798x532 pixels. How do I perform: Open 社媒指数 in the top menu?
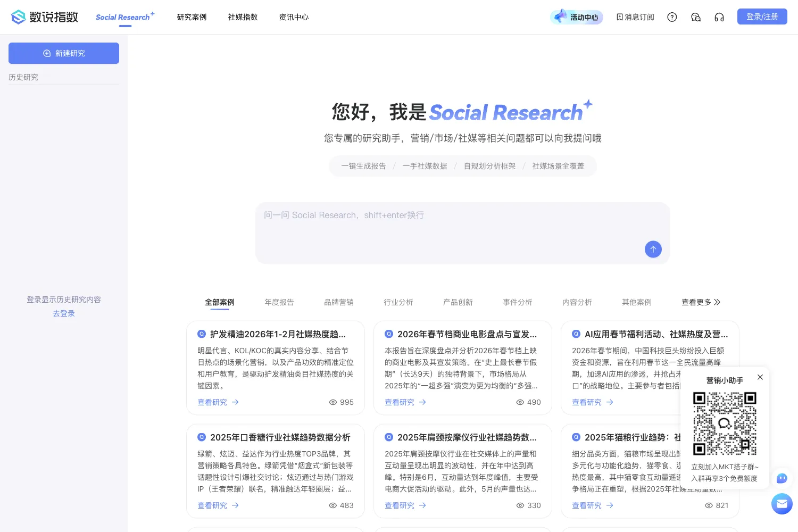click(x=243, y=17)
